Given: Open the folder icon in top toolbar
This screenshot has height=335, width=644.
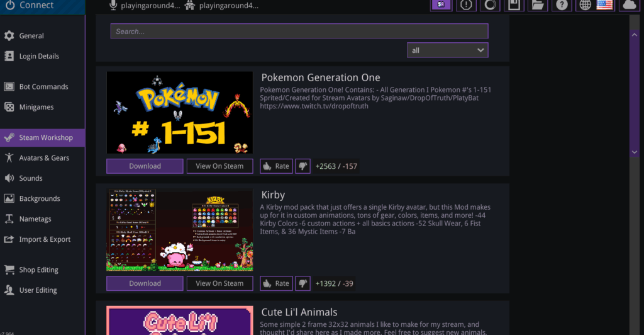Looking at the screenshot, I should [x=537, y=5].
